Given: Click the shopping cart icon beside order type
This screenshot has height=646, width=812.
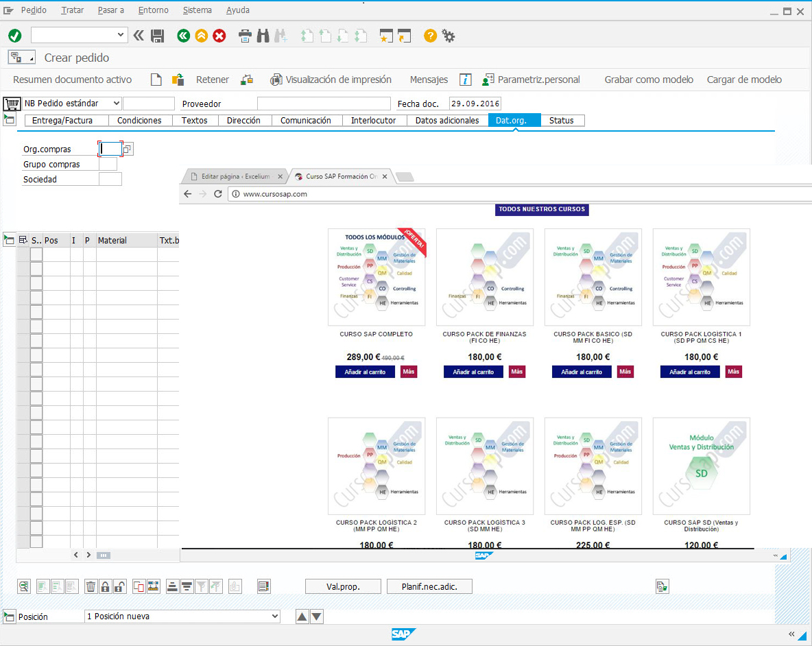Looking at the screenshot, I should (x=12, y=104).
